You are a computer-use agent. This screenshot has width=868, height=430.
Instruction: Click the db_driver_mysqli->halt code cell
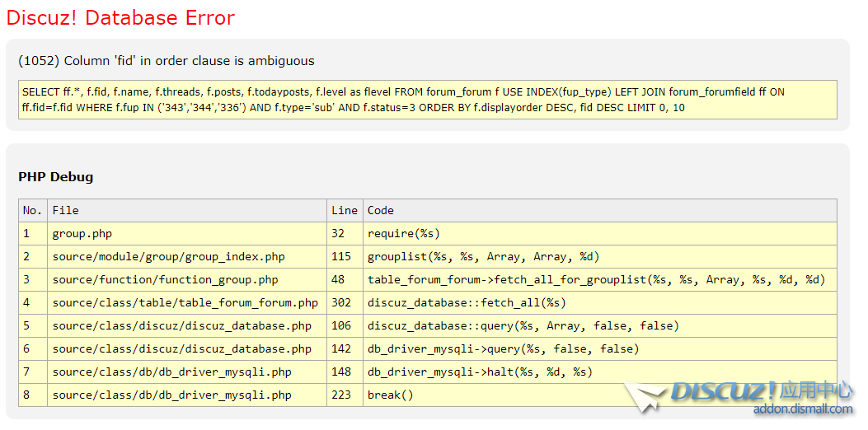480,372
